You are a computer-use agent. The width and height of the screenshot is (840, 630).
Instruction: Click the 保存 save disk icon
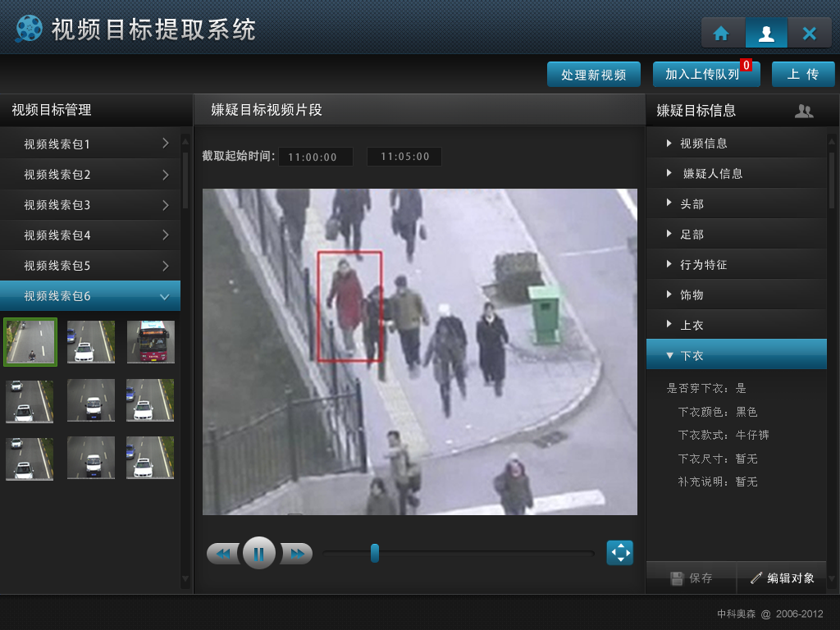(677, 578)
